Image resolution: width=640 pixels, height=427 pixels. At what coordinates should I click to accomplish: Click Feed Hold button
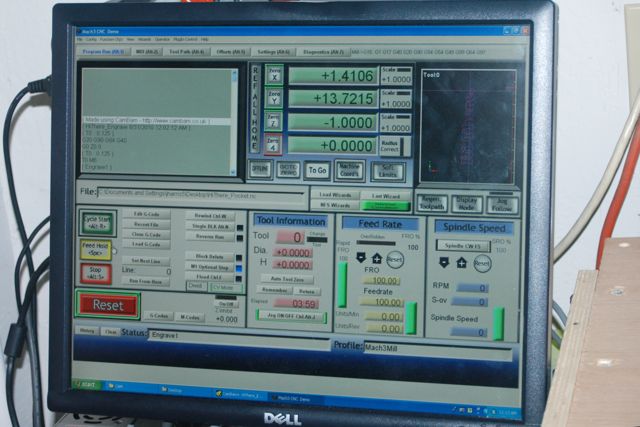click(96, 249)
